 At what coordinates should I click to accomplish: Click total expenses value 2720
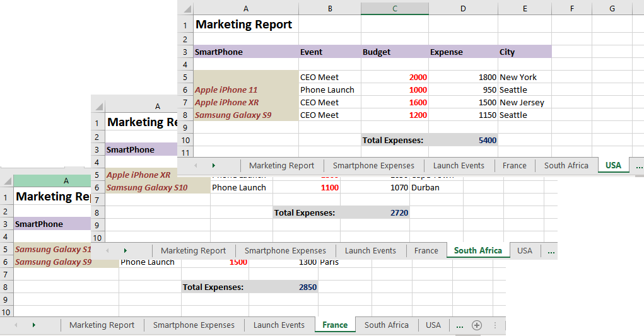tap(375, 213)
